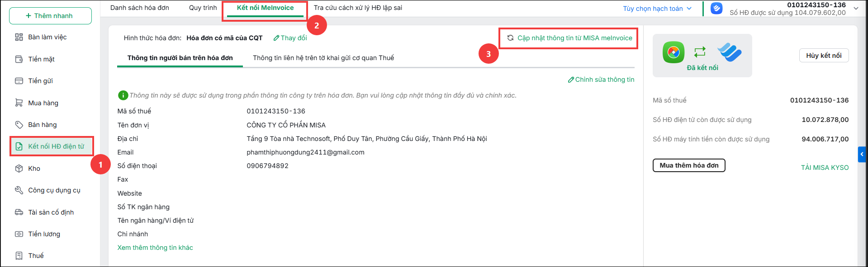Select Thông tin người bán trên hóa đơn tab
The height and width of the screenshot is (267, 868).
(x=180, y=58)
